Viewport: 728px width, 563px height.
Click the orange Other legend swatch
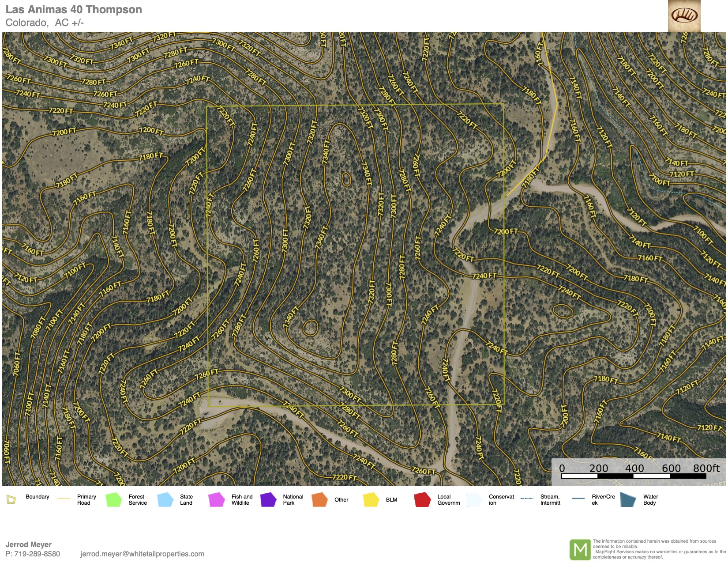(x=319, y=499)
